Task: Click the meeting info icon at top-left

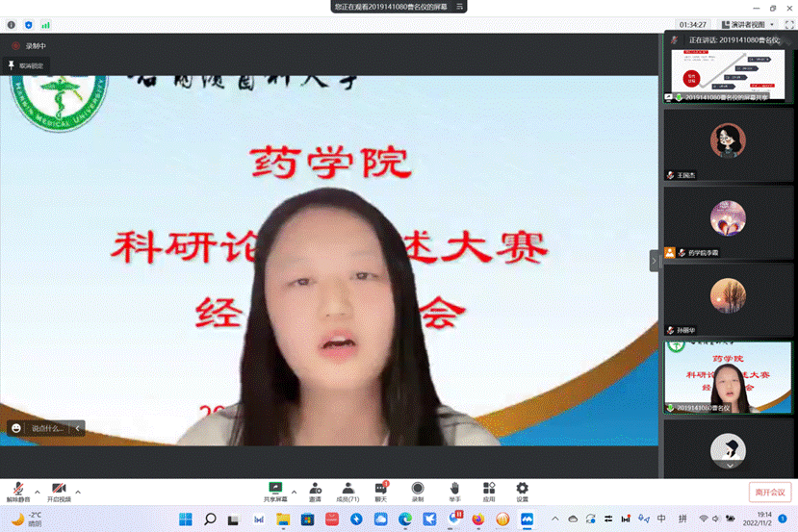Action: point(12,24)
